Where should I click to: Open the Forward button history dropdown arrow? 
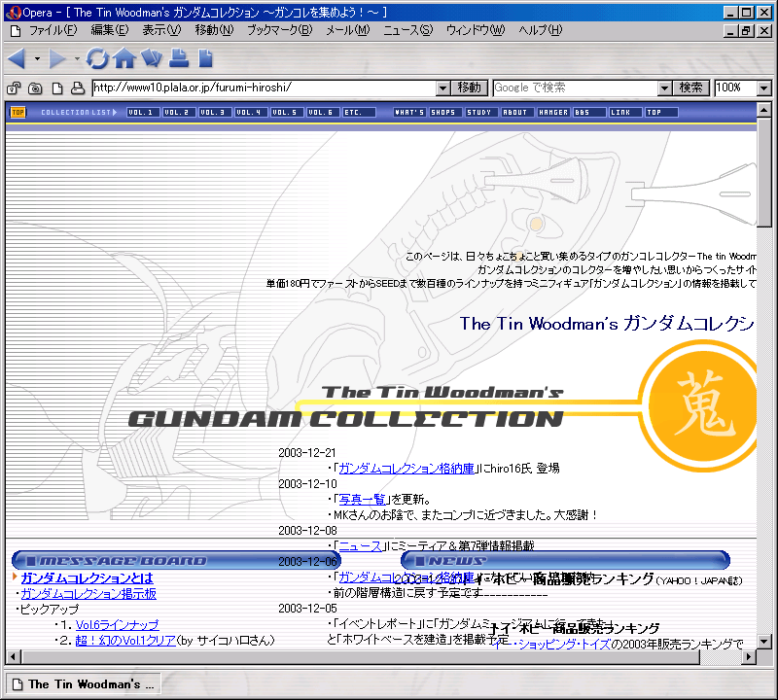[77, 59]
